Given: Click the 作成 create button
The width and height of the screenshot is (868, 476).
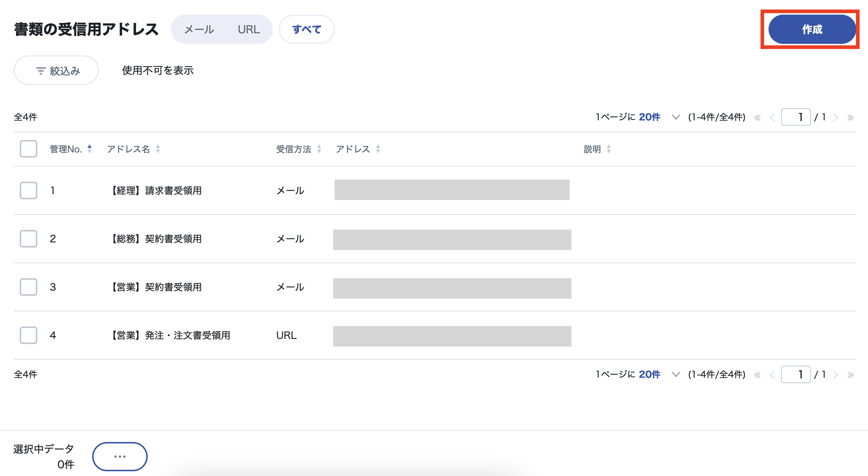Looking at the screenshot, I should [x=812, y=29].
